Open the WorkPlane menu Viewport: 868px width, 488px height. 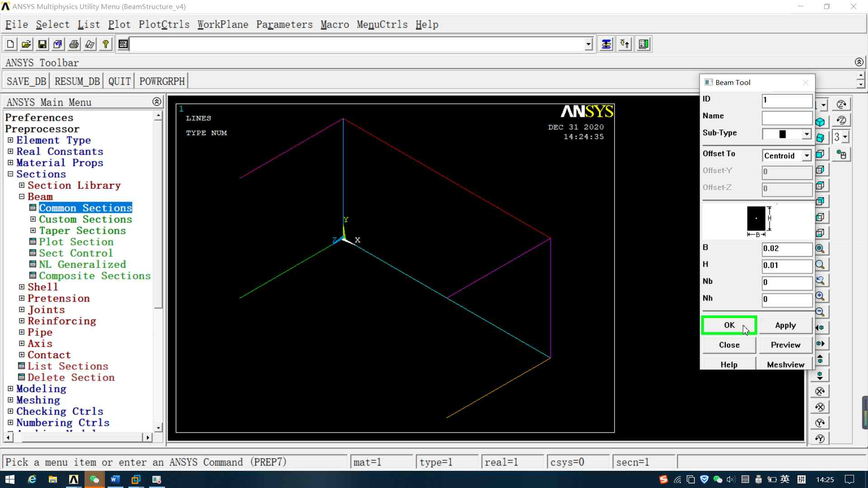[222, 24]
